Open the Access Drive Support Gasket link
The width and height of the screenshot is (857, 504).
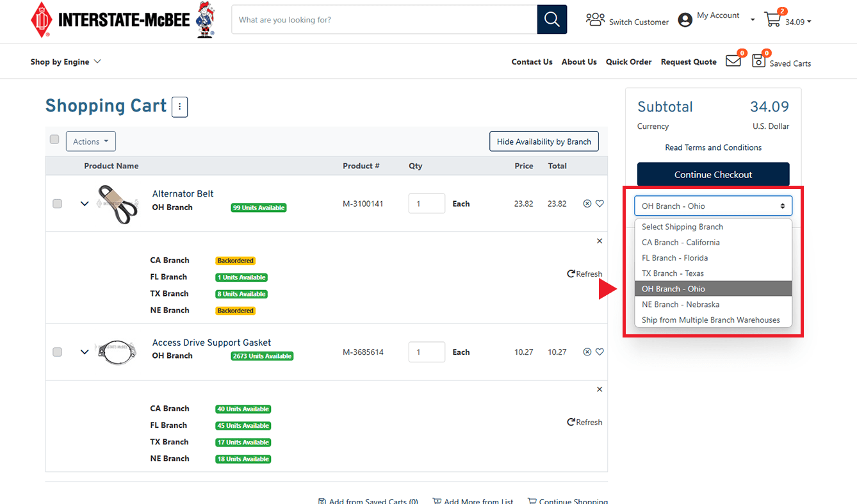pyautogui.click(x=211, y=343)
